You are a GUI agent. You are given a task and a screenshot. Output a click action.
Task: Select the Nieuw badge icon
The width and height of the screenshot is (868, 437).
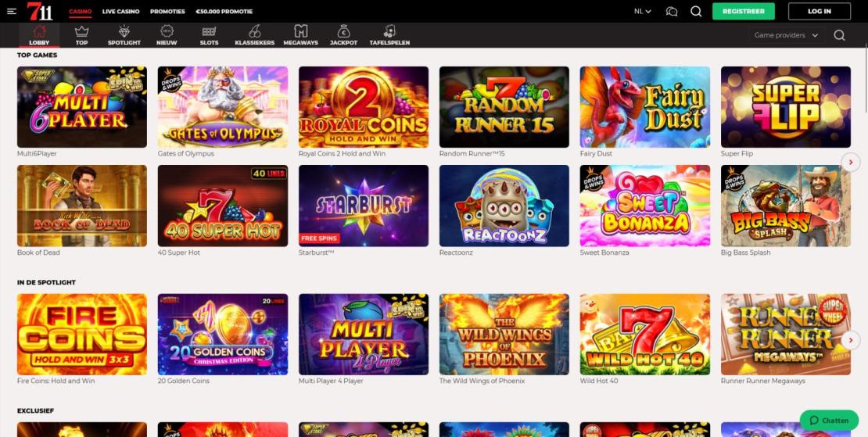167,31
